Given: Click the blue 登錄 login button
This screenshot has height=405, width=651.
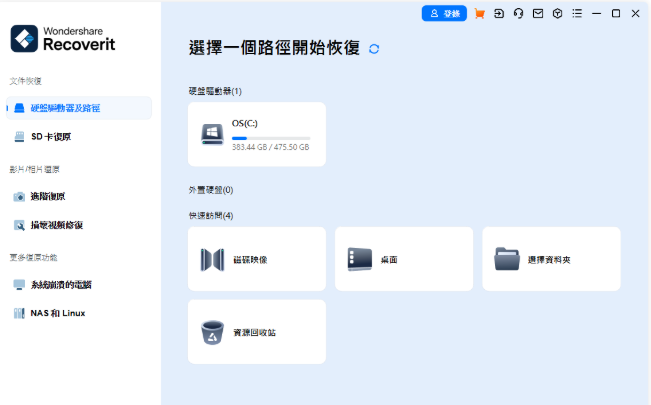Looking at the screenshot, I should point(444,14).
